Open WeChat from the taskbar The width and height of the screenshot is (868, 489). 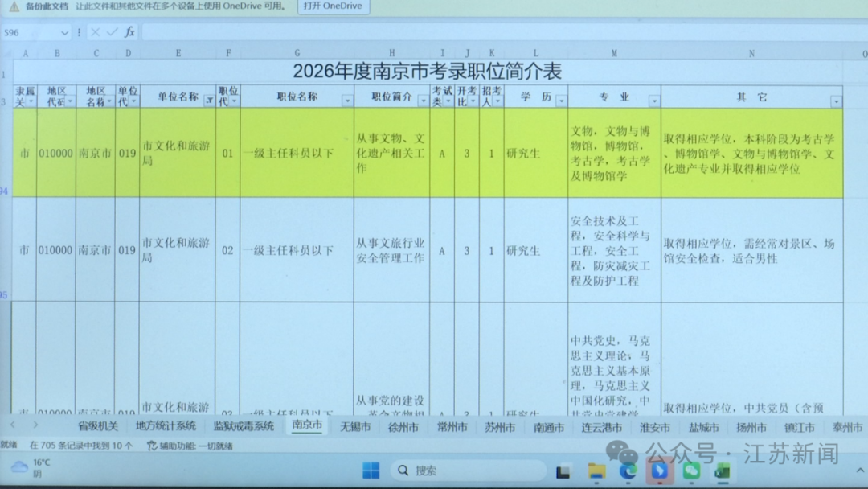[691, 471]
